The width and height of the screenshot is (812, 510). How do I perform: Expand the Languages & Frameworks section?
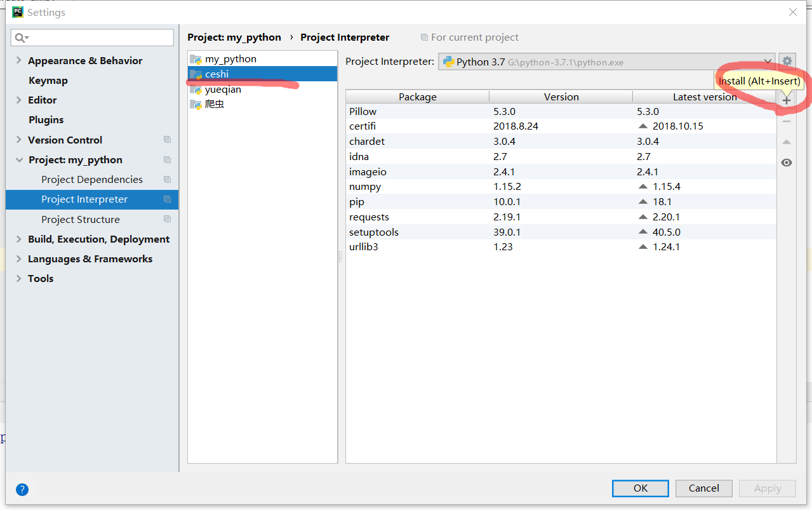pyautogui.click(x=19, y=258)
